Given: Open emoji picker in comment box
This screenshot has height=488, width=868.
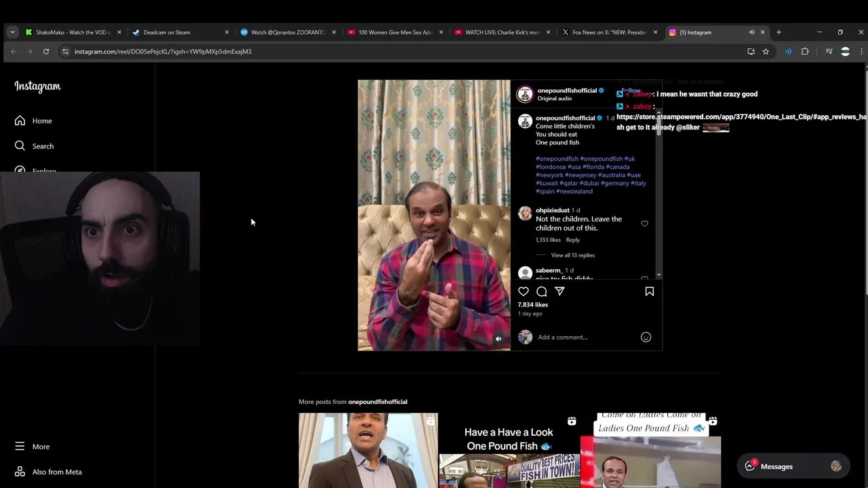Looking at the screenshot, I should [646, 337].
